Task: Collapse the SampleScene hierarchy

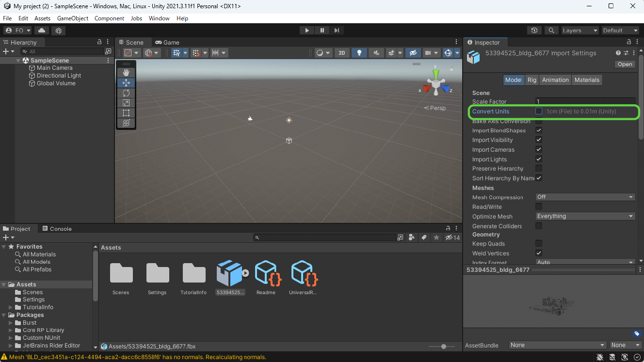Action: tap(18, 60)
